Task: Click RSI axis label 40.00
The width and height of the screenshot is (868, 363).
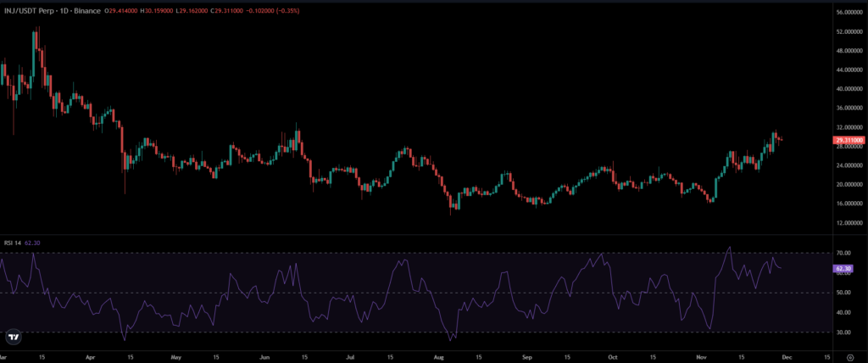Action: coord(843,312)
